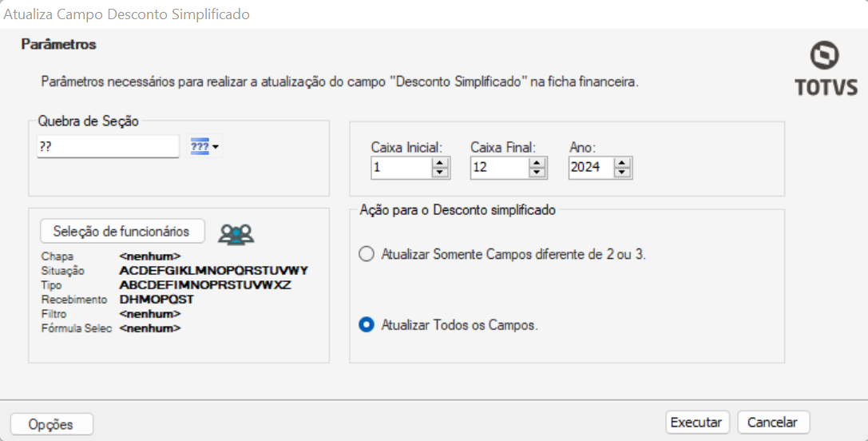Click the TOTVS logo
The height and width of the screenshot is (441, 868).
pos(825,70)
